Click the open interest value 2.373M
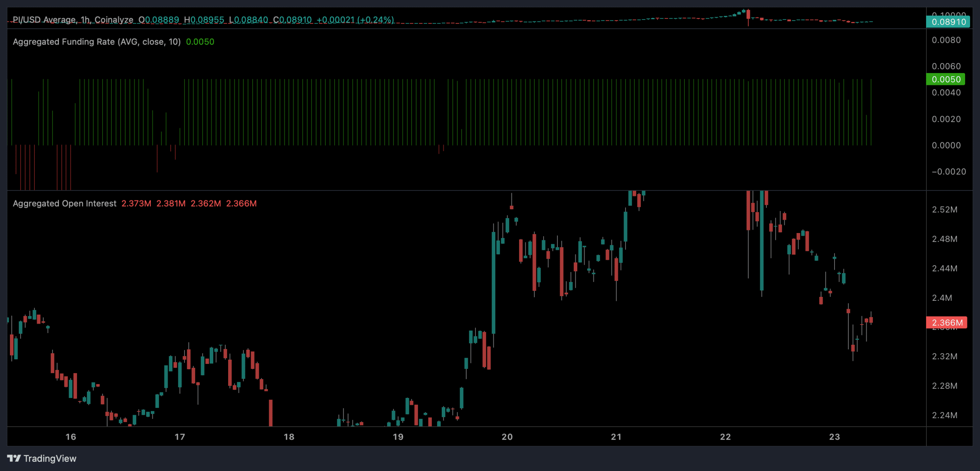This screenshot has height=471, width=980. (136, 204)
